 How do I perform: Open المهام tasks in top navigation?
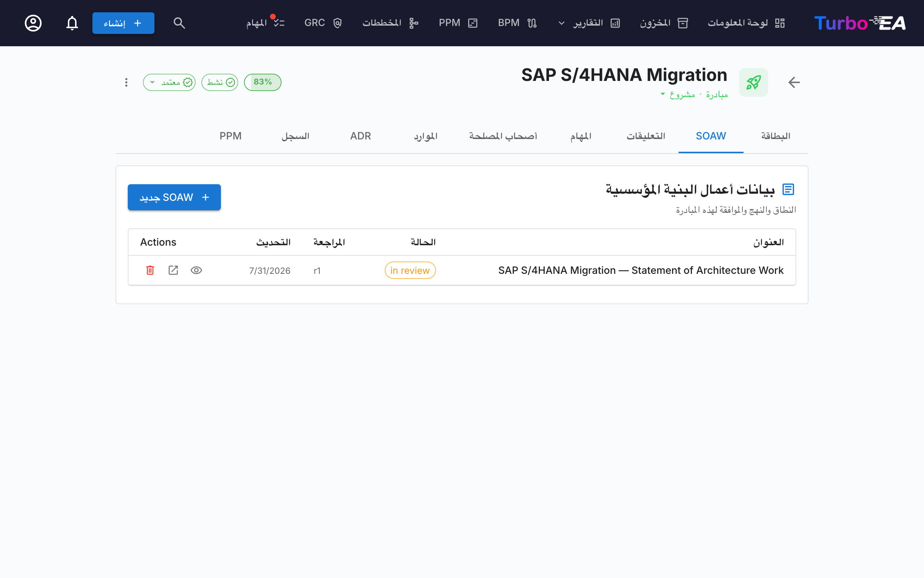(x=265, y=23)
